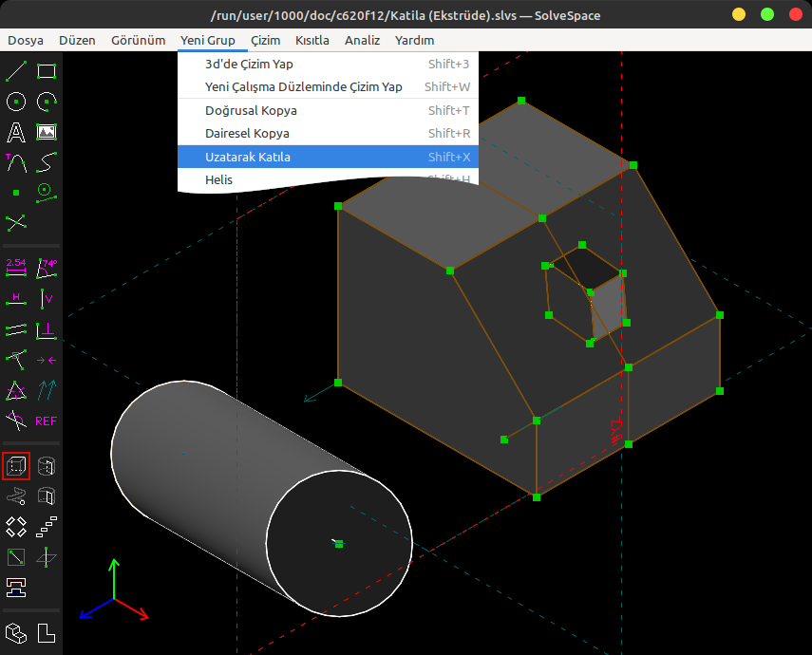The image size is (812, 655).
Task: Click the green maximize window button
Action: point(767,14)
